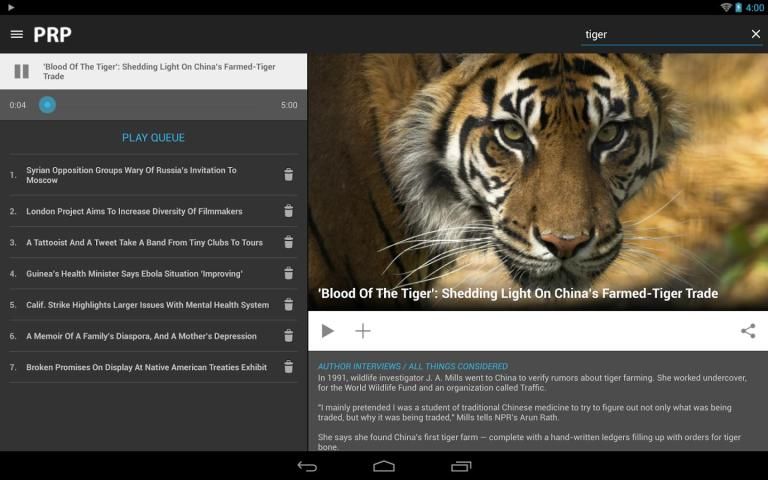Click the playback progress slider knob

(x=47, y=105)
